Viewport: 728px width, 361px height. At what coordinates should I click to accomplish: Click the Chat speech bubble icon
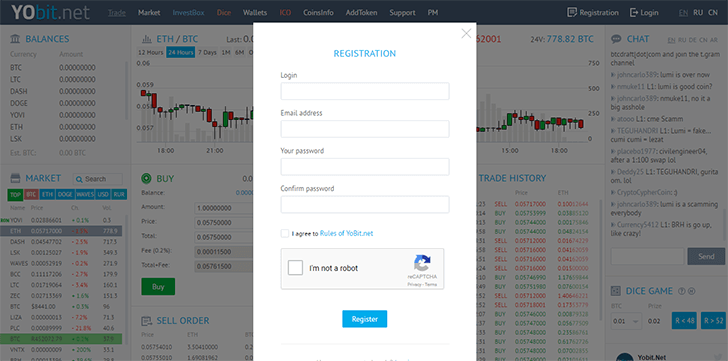[616, 39]
